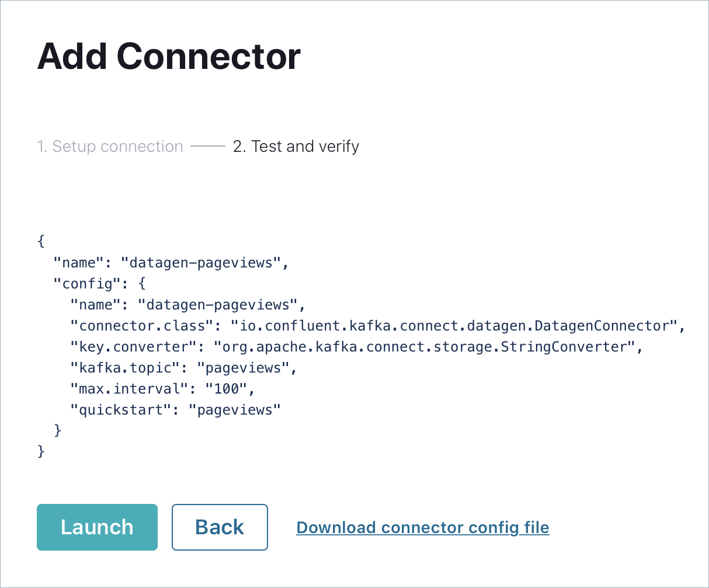Click the opening curly brace of the JSON
Image resolution: width=709 pixels, height=588 pixels.
coord(41,242)
